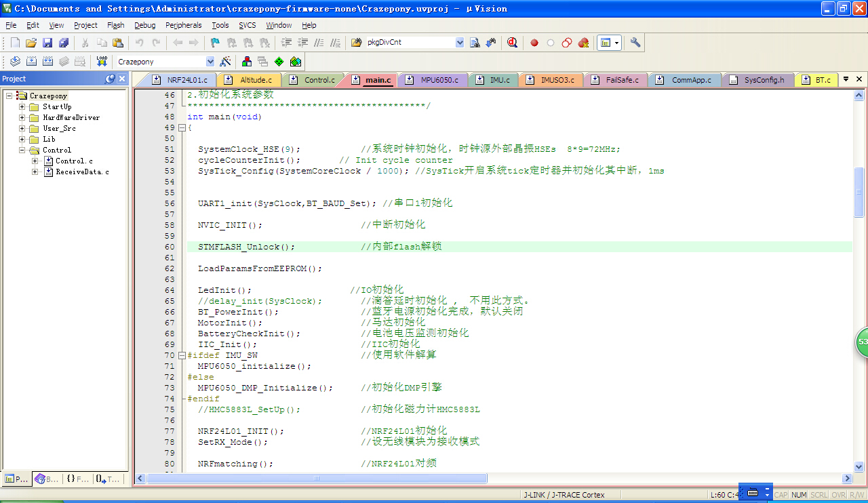Toggle breakpoint with the red dot icon

point(534,43)
